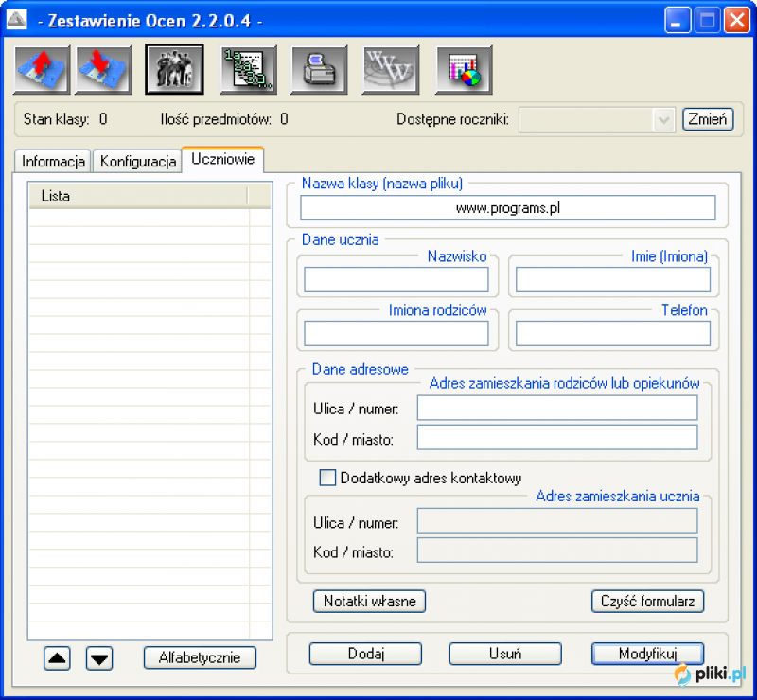This screenshot has height=700, width=757.
Task: Open the statistics chart toolbar icon
Action: click(x=464, y=69)
